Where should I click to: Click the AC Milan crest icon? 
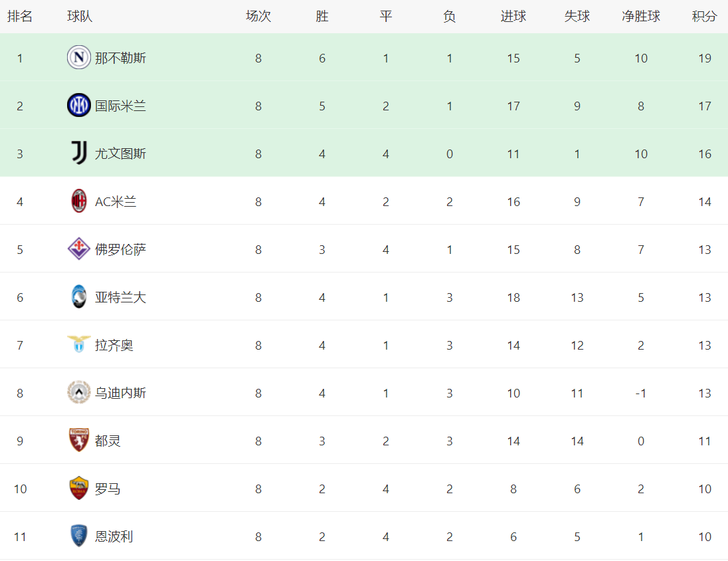(x=78, y=201)
